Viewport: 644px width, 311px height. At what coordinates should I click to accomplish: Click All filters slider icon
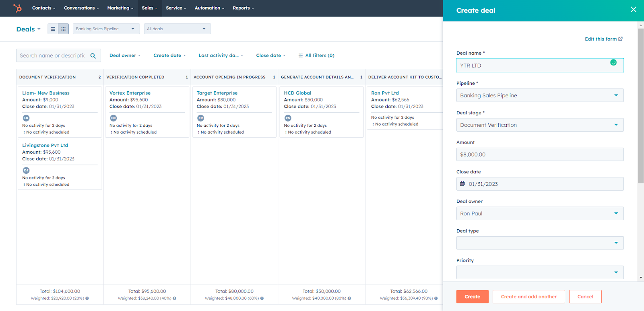(300, 56)
